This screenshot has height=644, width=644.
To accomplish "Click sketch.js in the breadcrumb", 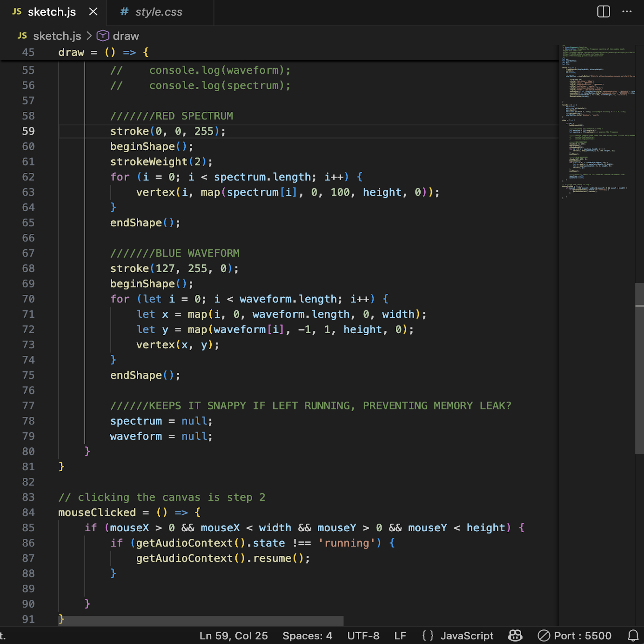I will click(x=57, y=36).
